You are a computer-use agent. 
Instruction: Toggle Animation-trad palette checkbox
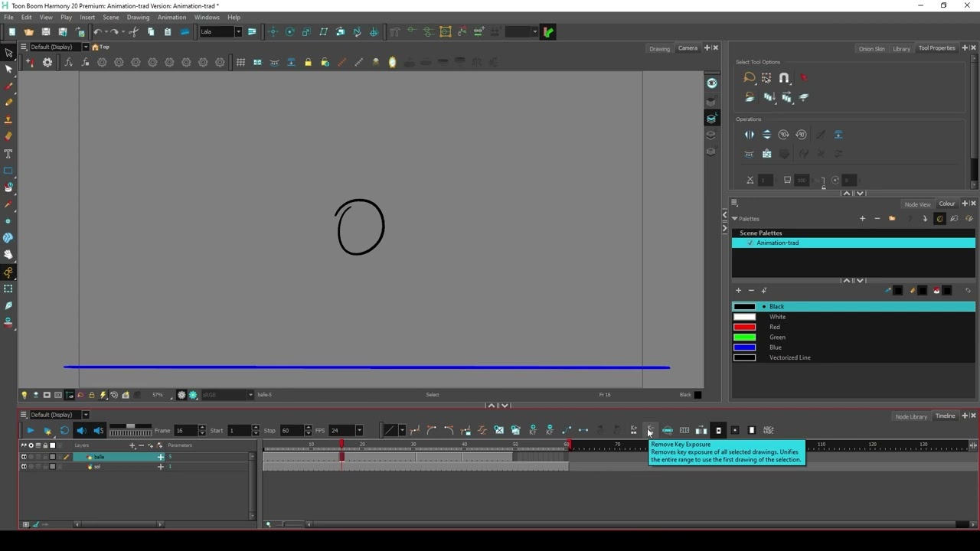pyautogui.click(x=750, y=243)
